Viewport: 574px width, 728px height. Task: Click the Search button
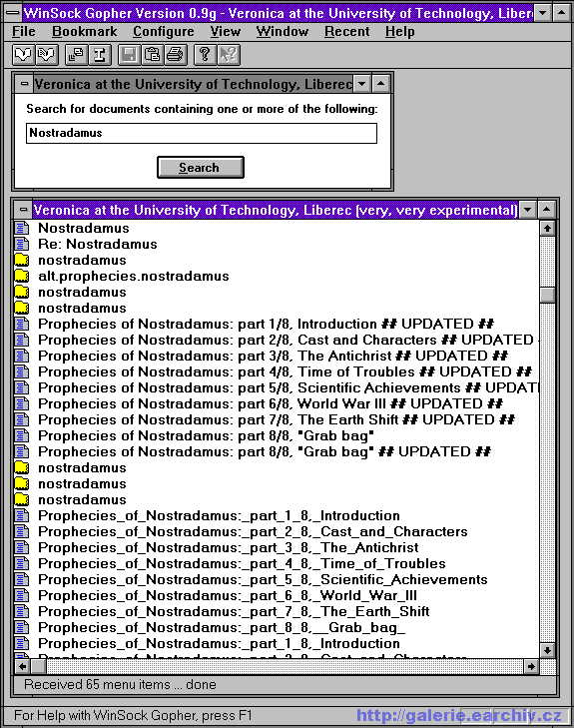pos(201,167)
